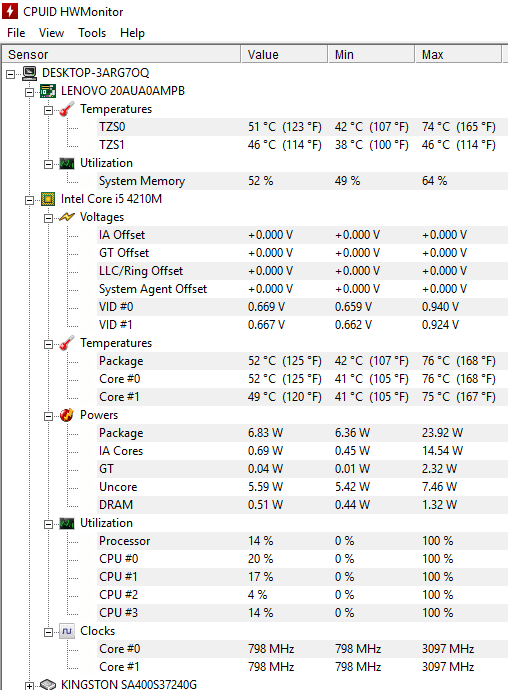The width and height of the screenshot is (508, 690).
Task: Click the DESKTOP-3ARG7OQ computer icon
Action: pyautogui.click(x=29, y=73)
